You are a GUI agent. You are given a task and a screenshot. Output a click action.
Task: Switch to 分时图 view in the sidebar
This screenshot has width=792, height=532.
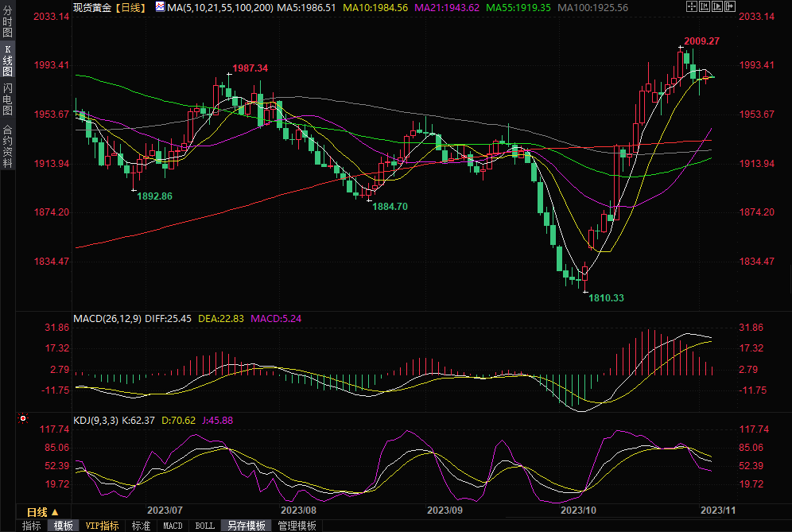[x=7, y=25]
